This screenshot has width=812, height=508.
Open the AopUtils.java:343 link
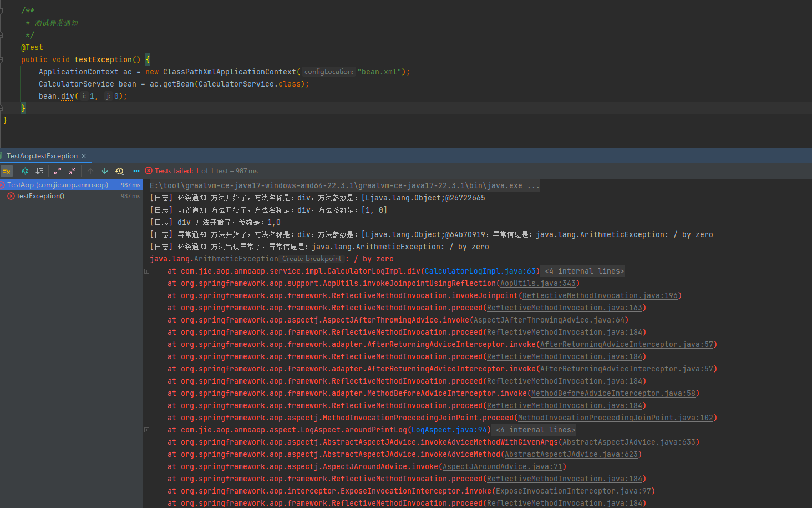538,284
